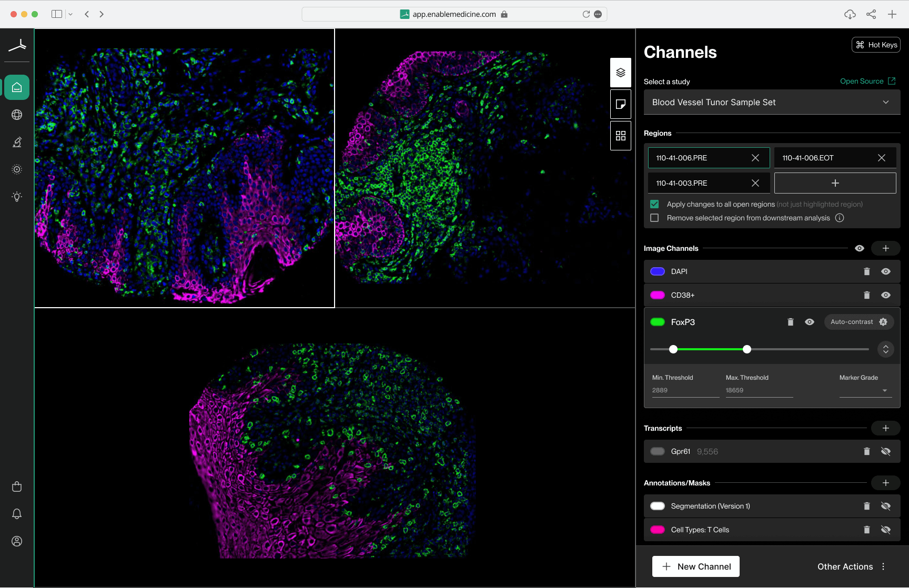Open the lightbulb insights sidebar icon
909x588 pixels.
click(x=17, y=197)
